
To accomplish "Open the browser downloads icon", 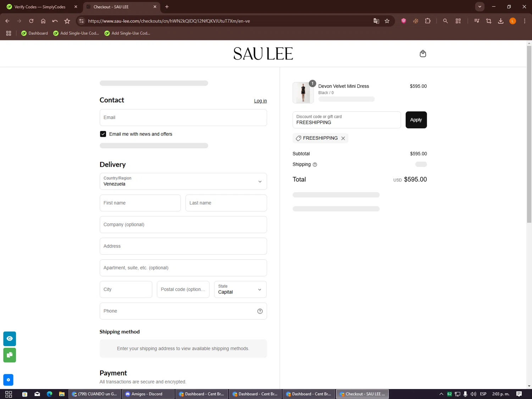I will point(501,21).
